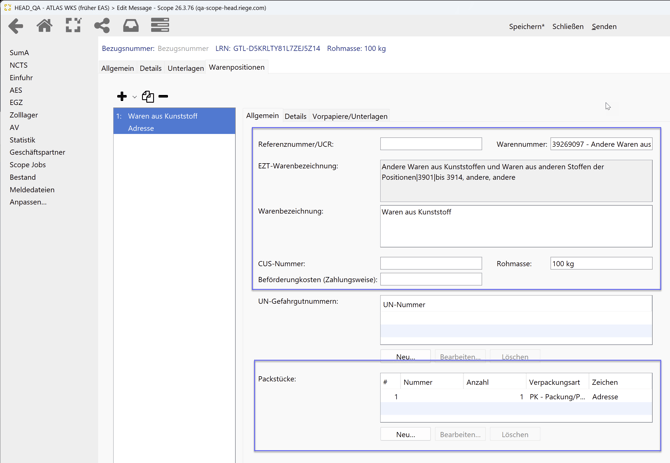Go back with the left arrow icon

point(16,26)
